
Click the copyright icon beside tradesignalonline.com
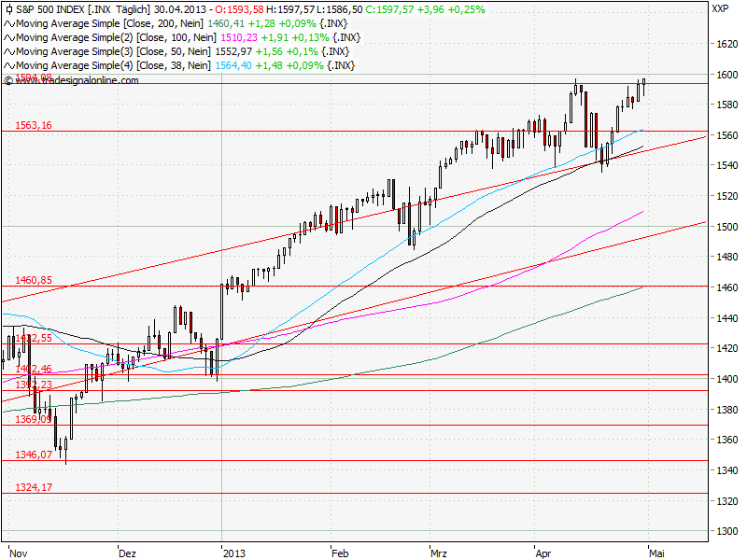tap(8, 80)
